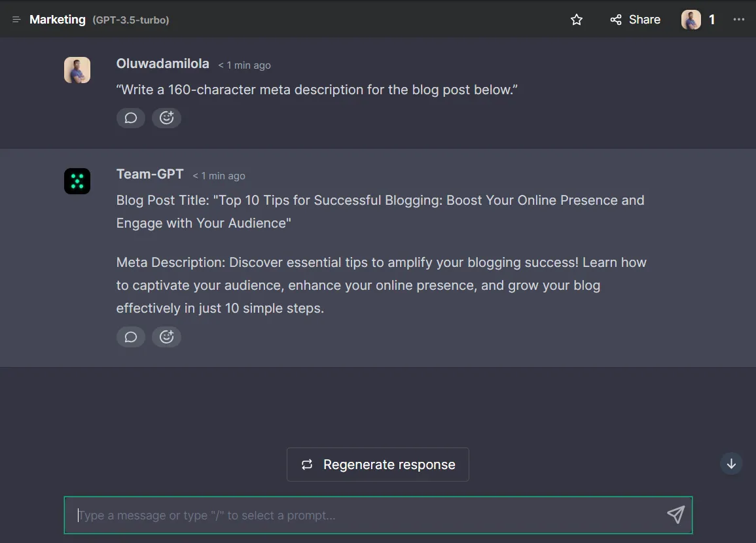Viewport: 756px width, 543px height.
Task: React with an emoji to Team-GPT's response
Action: 166,336
